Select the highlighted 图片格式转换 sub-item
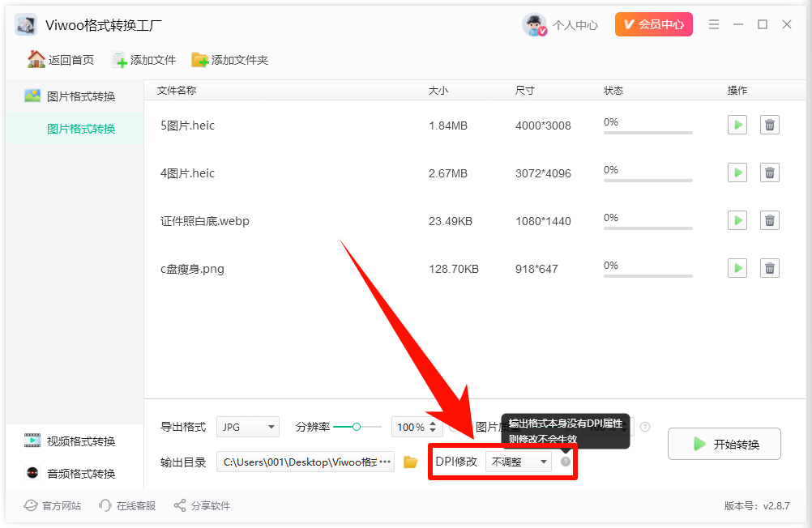Image resolution: width=812 pixels, height=528 pixels. click(x=75, y=129)
